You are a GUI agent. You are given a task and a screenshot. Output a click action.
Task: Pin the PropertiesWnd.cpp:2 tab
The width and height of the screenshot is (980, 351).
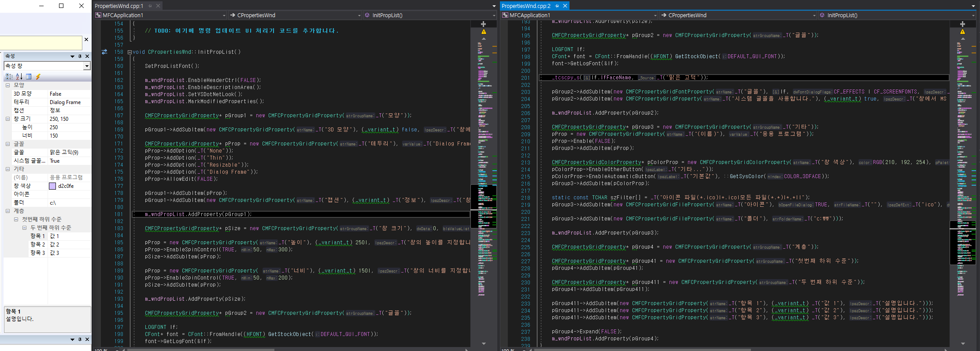coord(557,6)
